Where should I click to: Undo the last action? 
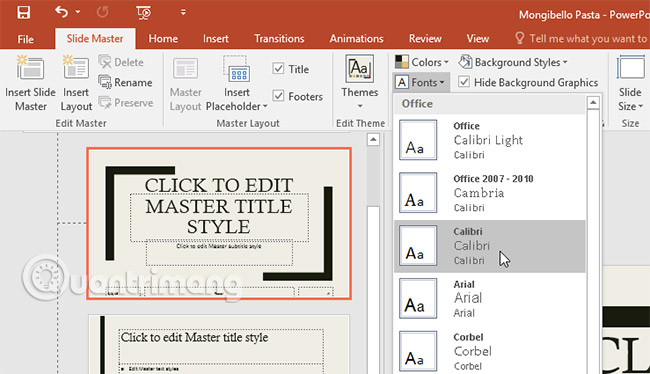61,12
